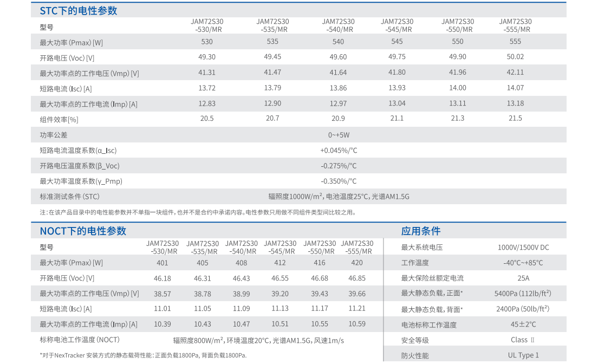Click the '最大系统电压' label
Image resolution: width=598 pixels, height=364 pixels.
[422, 248]
